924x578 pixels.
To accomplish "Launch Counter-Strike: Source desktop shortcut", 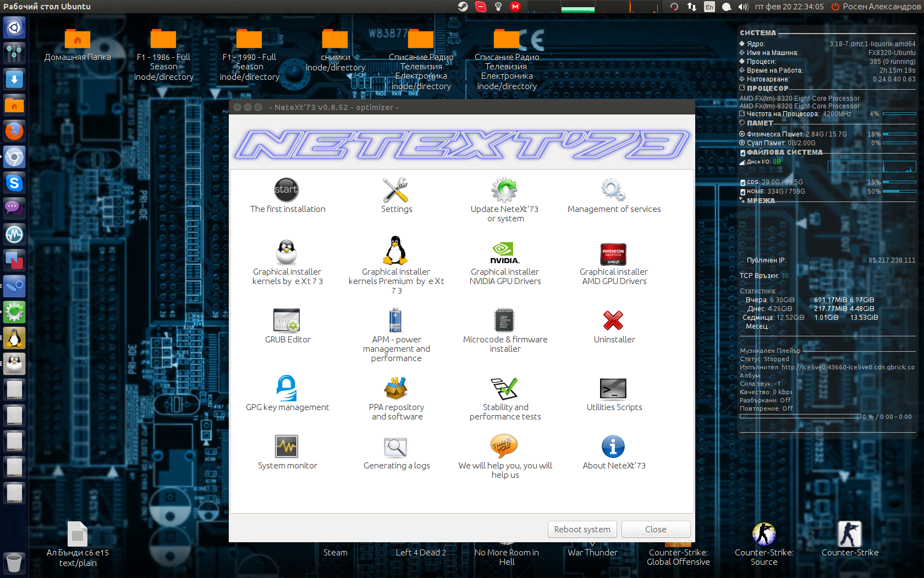I will tap(764, 534).
